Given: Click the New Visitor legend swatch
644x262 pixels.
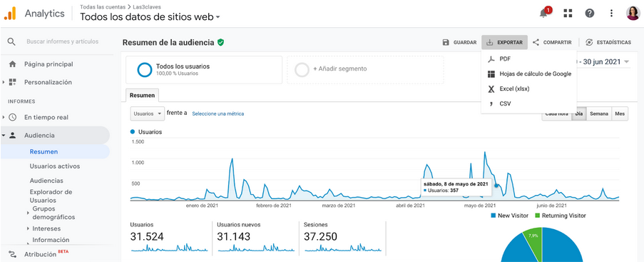Looking at the screenshot, I should click(494, 216).
